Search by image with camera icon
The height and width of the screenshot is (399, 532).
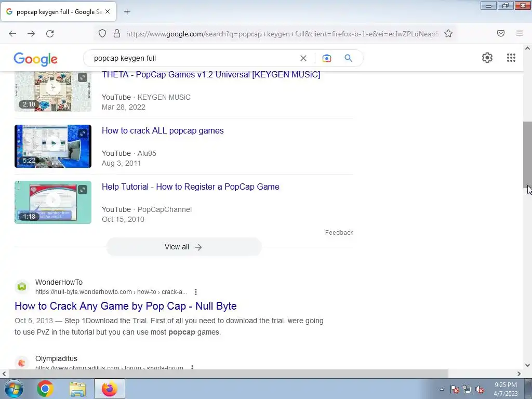tap(326, 58)
